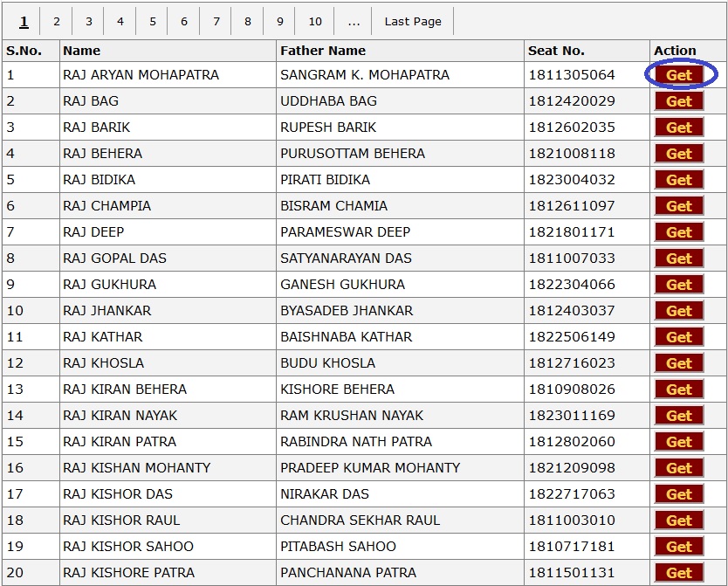Click Get button for Raj Champia
The height and width of the screenshot is (586, 728).
tap(679, 206)
